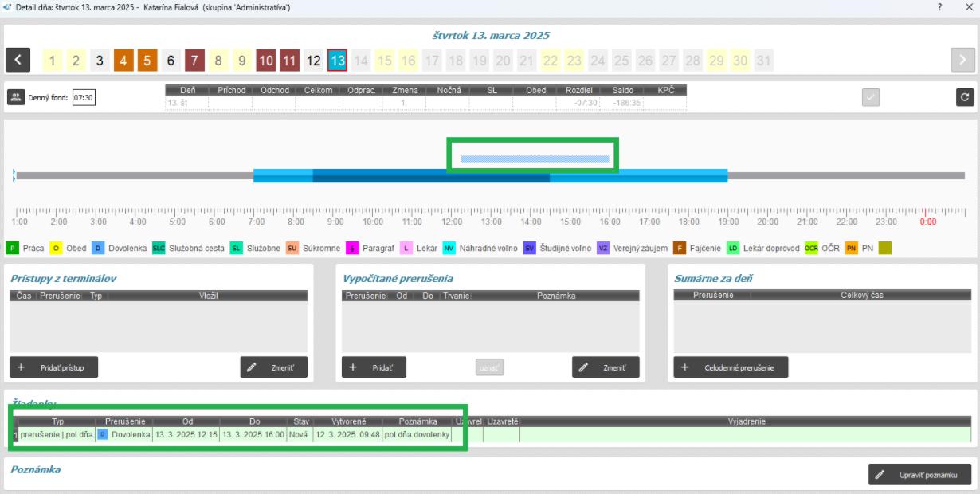The width and height of the screenshot is (980, 494).
Task: Open the help question mark icon
Action: (x=940, y=7)
